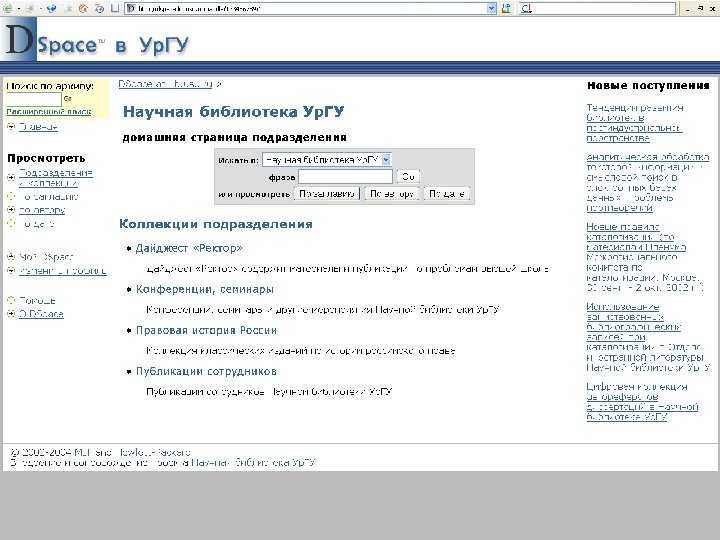
Task: Click the address bar site favicon
Action: pos(131,8)
